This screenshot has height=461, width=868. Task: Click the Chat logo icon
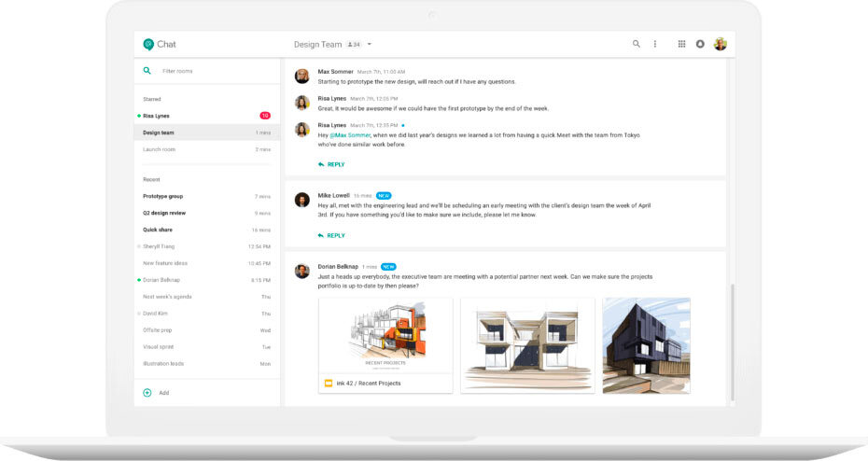(148, 44)
